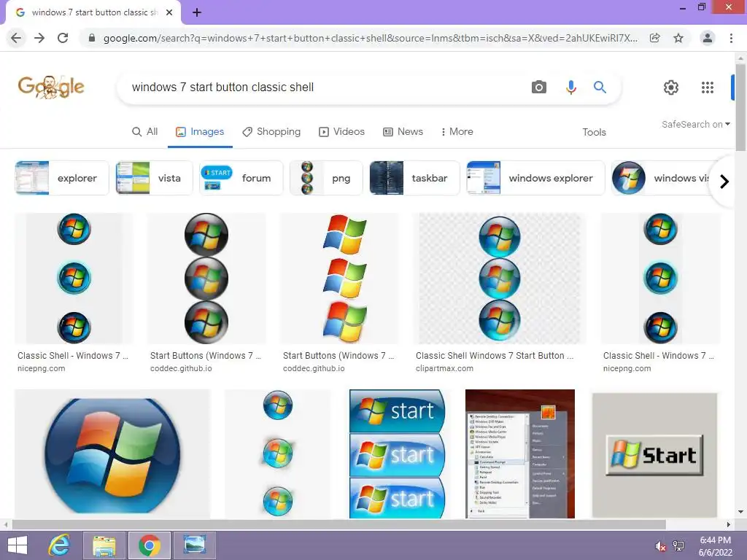Open the photo viewer taskbar item
This screenshot has width=747, height=560.
(194, 545)
